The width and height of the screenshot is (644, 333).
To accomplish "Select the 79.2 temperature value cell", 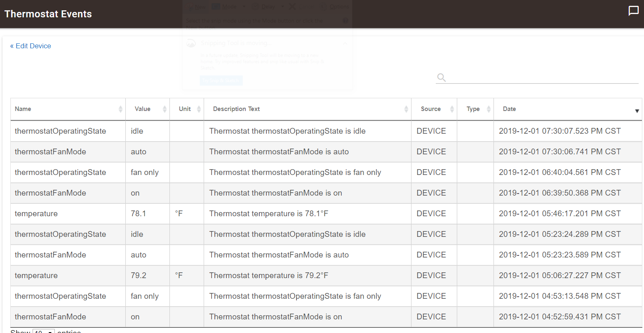I will (x=139, y=276).
